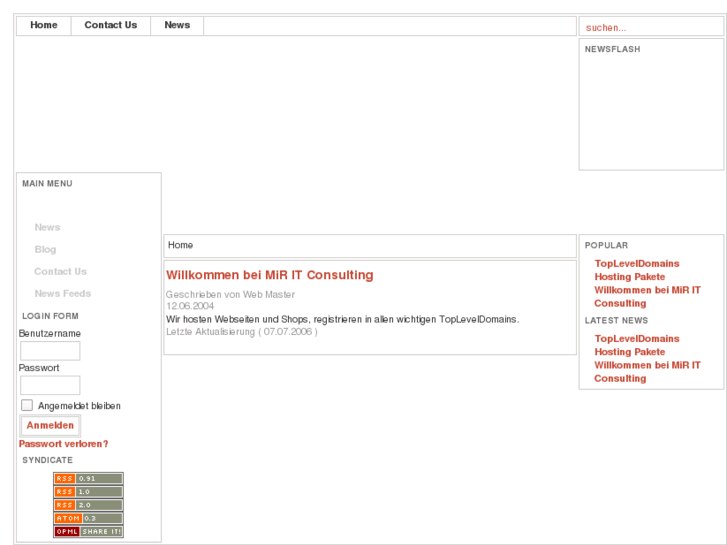Open the RSS 0.91 feed badge

tap(89, 478)
